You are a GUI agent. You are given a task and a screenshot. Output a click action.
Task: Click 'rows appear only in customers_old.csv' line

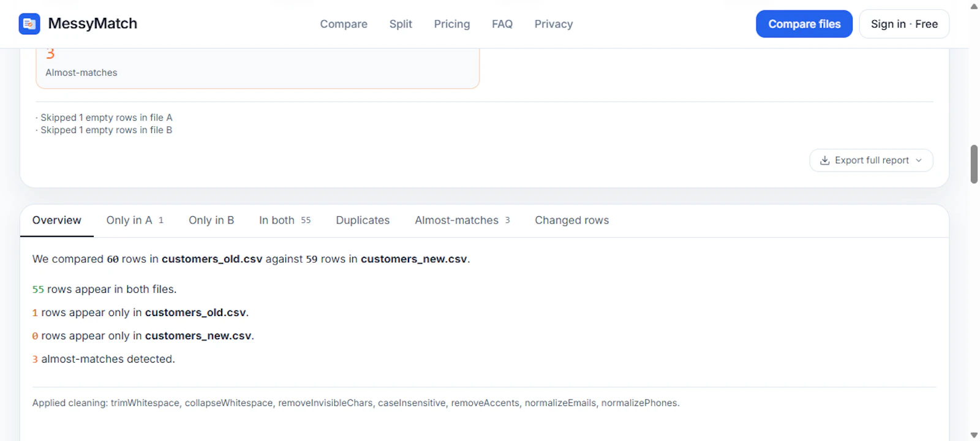140,312
